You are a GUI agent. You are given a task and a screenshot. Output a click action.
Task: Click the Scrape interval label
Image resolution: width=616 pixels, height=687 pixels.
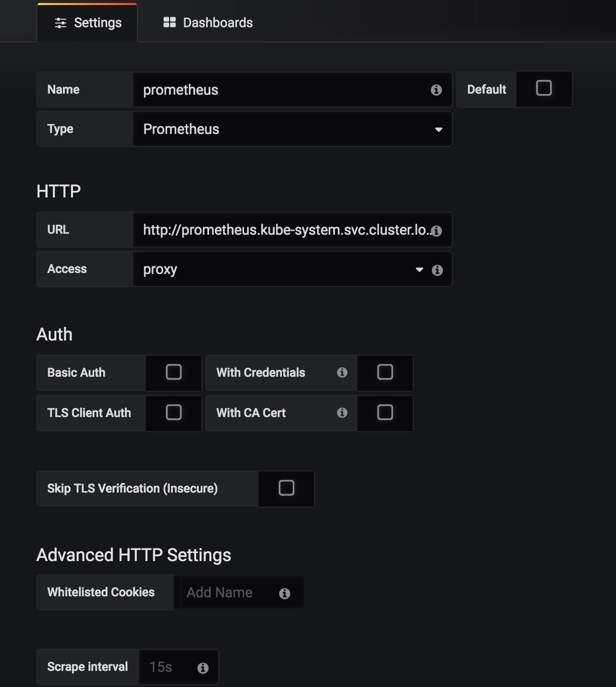(88, 667)
